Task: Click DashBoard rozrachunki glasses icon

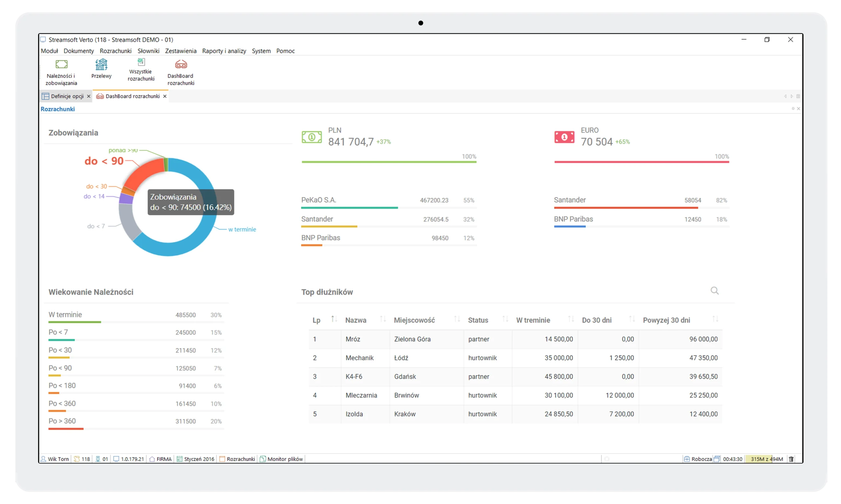Action: (181, 64)
